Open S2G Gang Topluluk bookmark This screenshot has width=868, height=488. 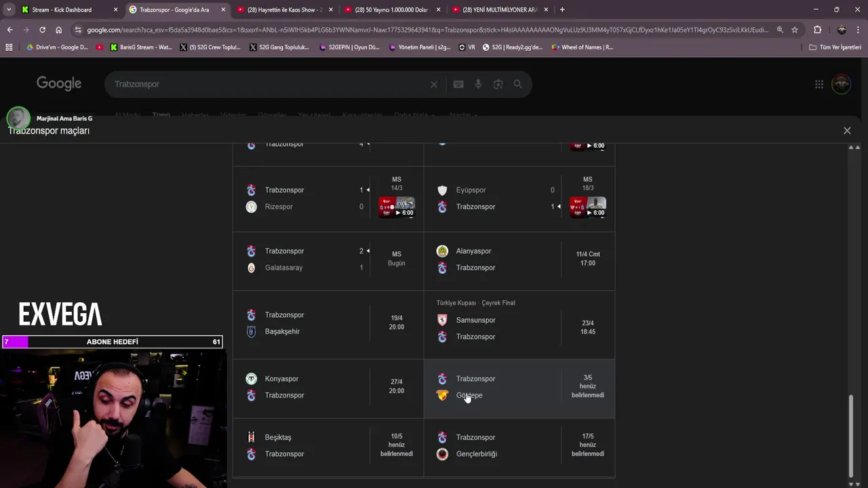click(279, 47)
